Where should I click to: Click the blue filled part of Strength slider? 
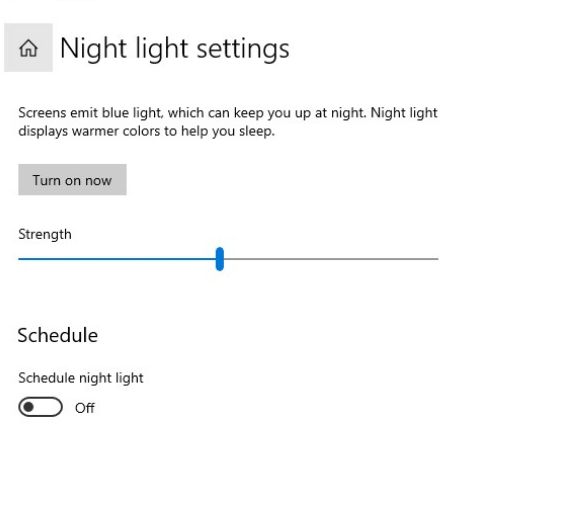117,259
